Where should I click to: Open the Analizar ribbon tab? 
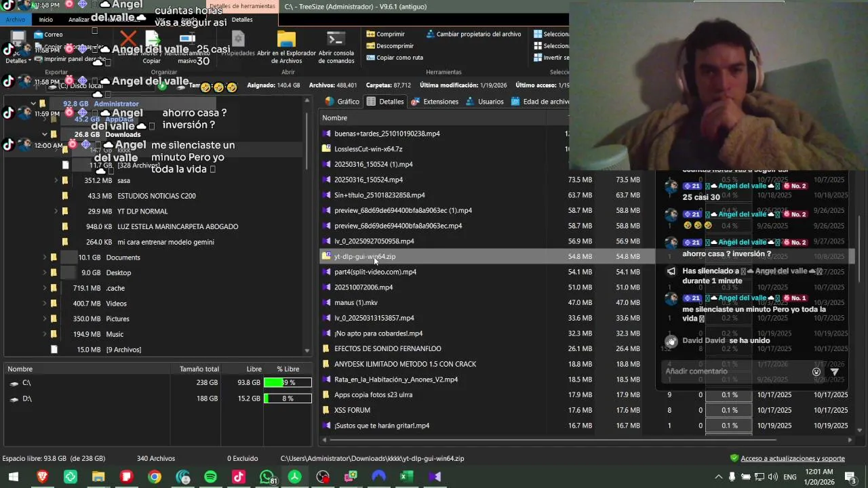coord(79,20)
